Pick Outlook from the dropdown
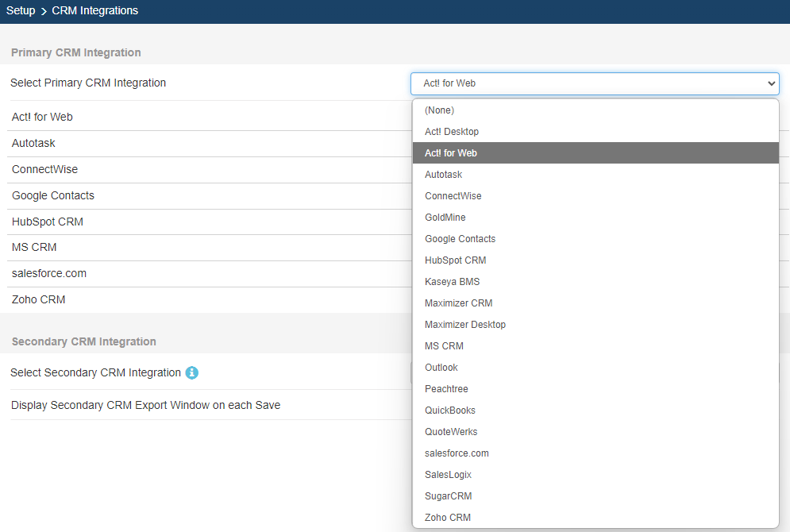 point(595,368)
